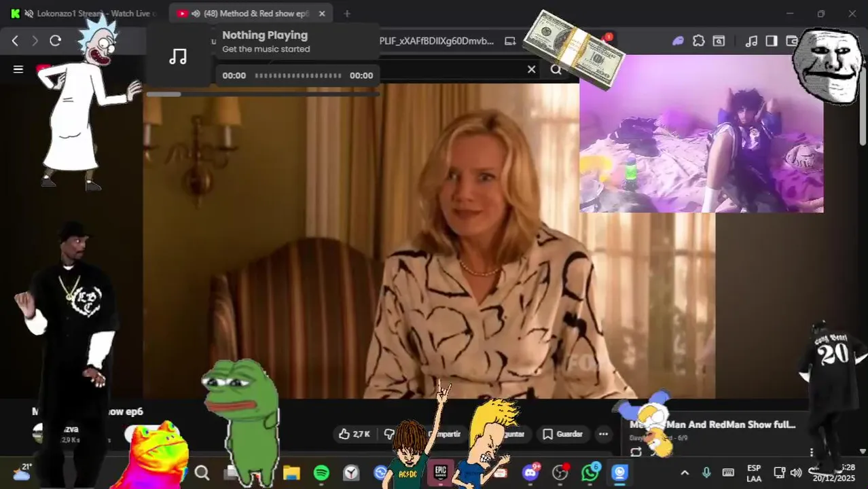Screen dimensions: 868x489
Task: Open WhatsApp from the taskbar
Action: point(590,473)
